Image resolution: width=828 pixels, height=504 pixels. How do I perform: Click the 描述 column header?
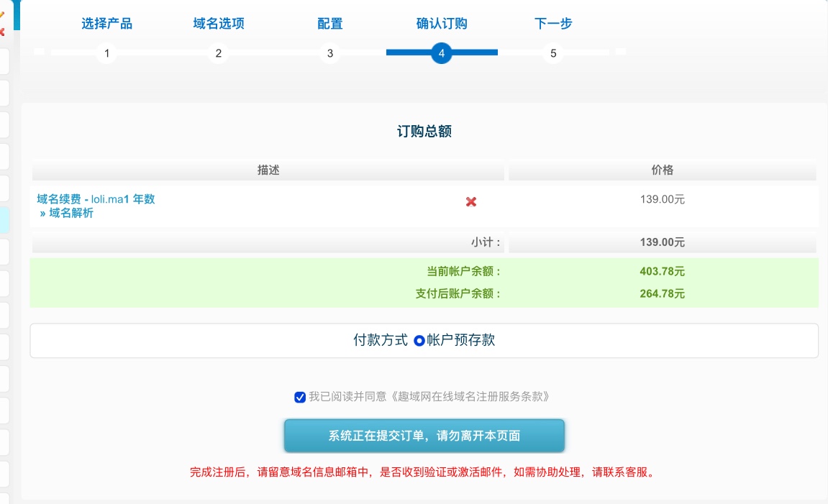pos(268,170)
